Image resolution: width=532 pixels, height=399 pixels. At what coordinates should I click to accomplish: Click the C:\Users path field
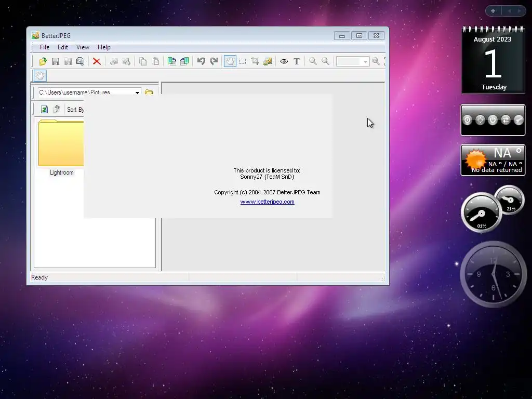click(86, 92)
